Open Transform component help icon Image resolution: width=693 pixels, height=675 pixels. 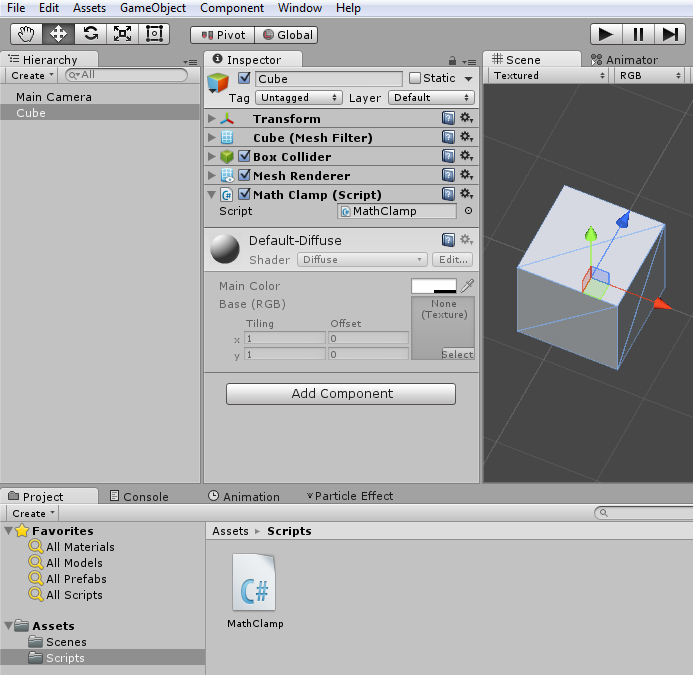[448, 118]
